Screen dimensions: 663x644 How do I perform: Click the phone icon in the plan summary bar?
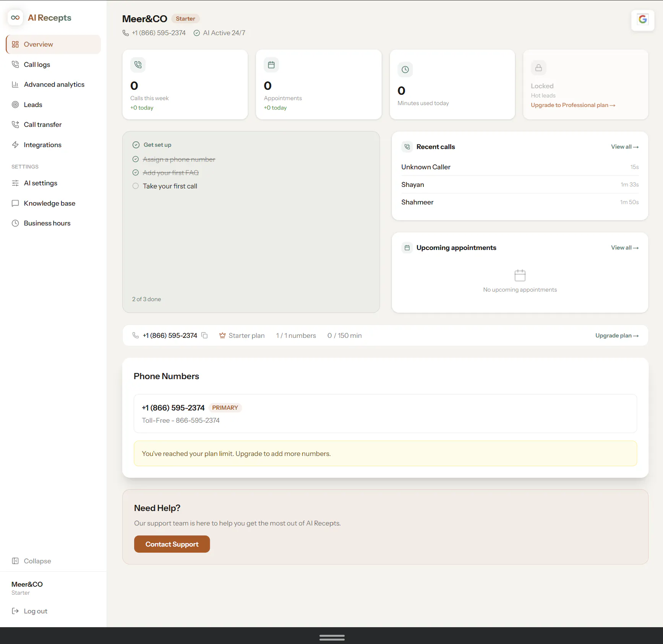[136, 335]
